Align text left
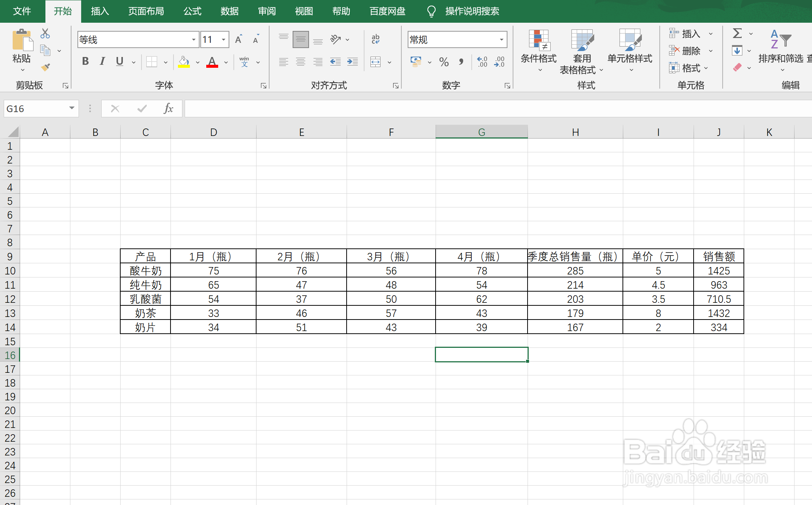Image resolution: width=812 pixels, height=505 pixels. tap(284, 61)
